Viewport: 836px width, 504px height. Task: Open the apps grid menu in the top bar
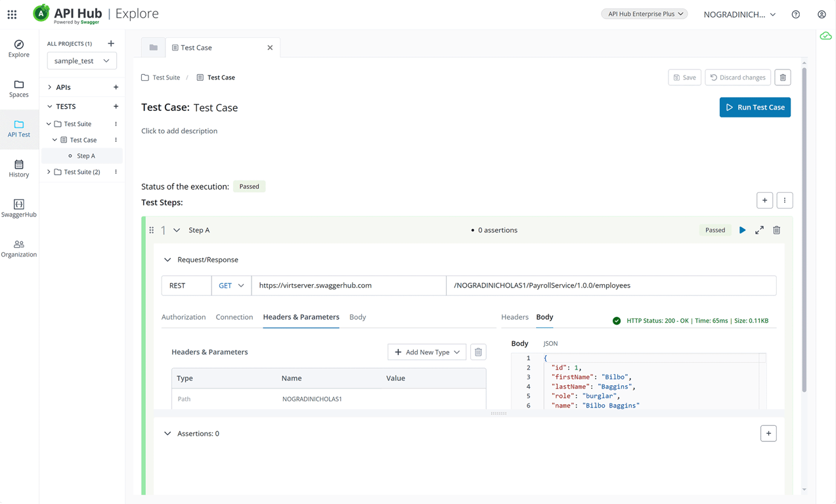click(x=12, y=14)
